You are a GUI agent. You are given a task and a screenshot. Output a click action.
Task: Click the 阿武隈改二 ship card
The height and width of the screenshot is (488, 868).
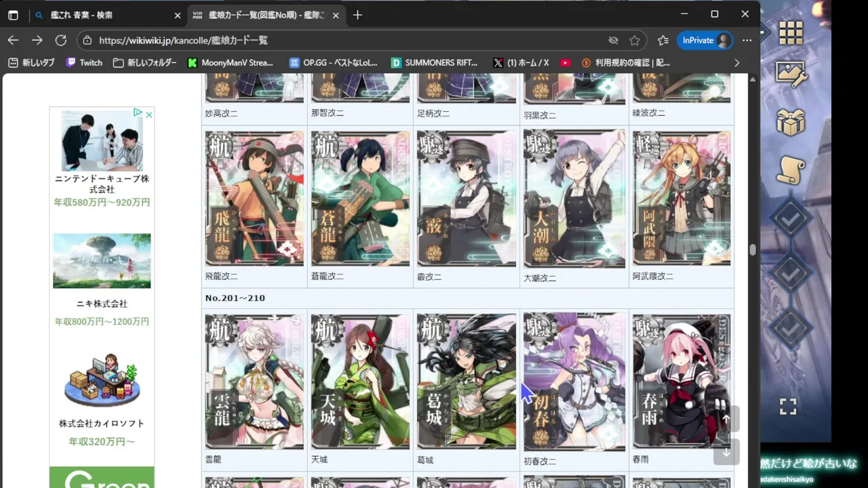(682, 199)
